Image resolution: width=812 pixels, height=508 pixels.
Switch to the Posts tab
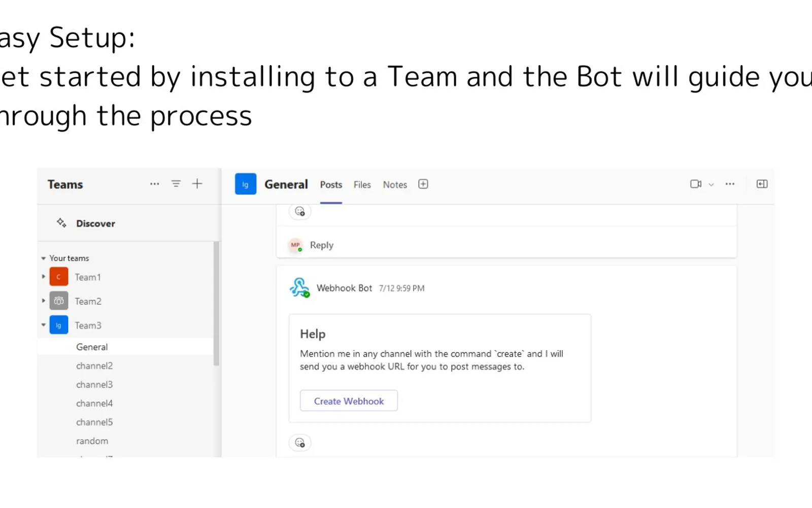[x=331, y=185]
